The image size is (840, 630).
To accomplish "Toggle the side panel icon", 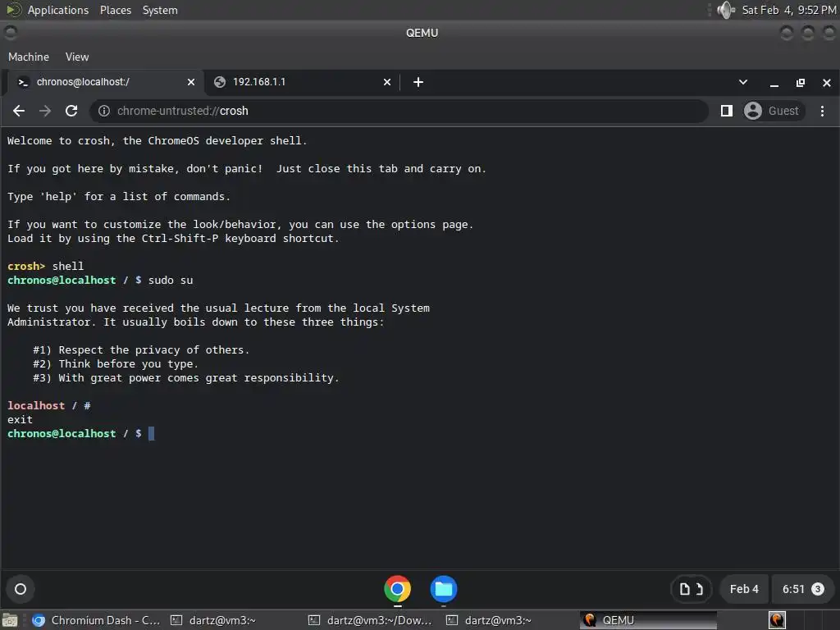I will [727, 111].
